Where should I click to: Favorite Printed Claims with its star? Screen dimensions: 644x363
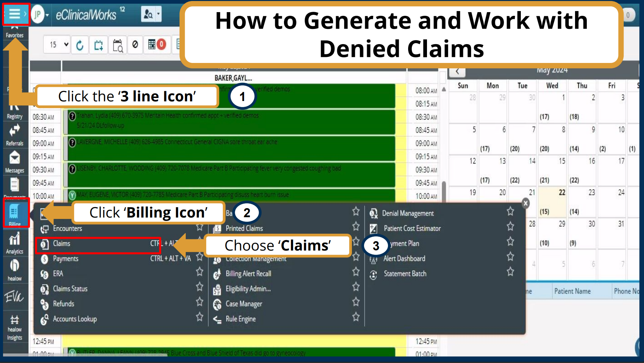coord(356,226)
